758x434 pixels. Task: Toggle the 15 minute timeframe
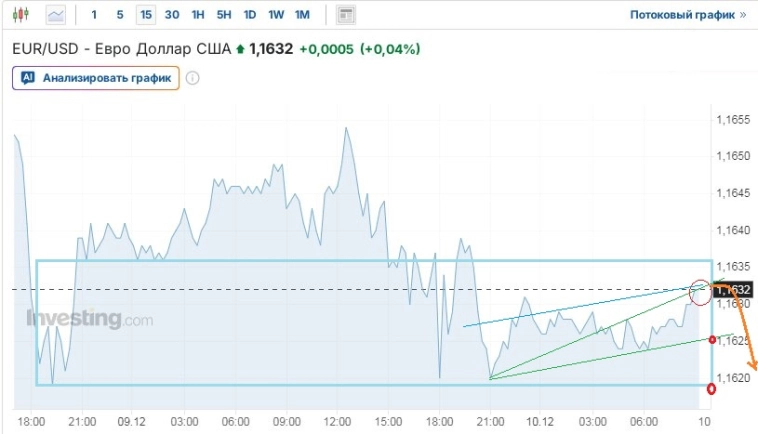pyautogui.click(x=146, y=15)
